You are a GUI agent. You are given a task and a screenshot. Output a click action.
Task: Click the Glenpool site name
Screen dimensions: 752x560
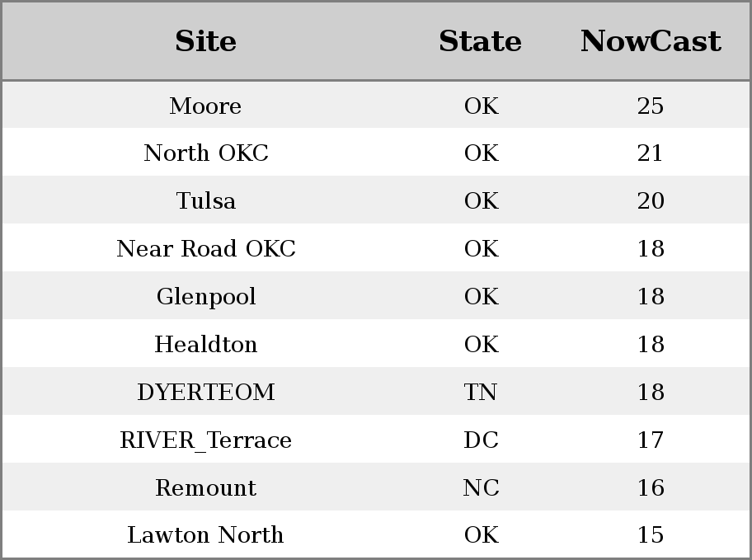click(206, 297)
